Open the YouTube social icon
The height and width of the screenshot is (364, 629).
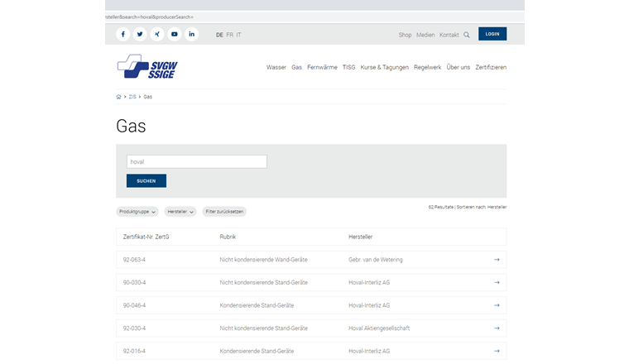click(175, 35)
